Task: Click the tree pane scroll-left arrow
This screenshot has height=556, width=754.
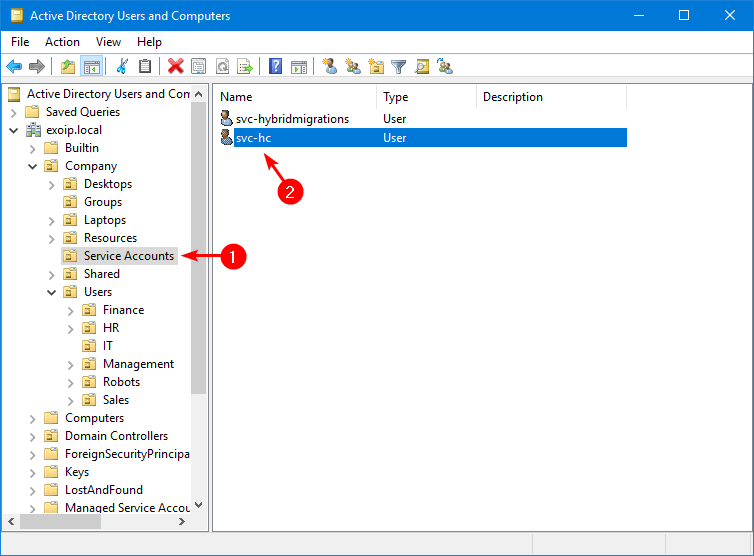Action: [11, 521]
